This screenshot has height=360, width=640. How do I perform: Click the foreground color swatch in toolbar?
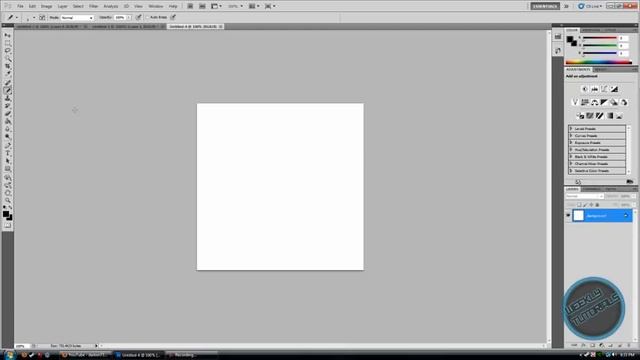coord(5,214)
